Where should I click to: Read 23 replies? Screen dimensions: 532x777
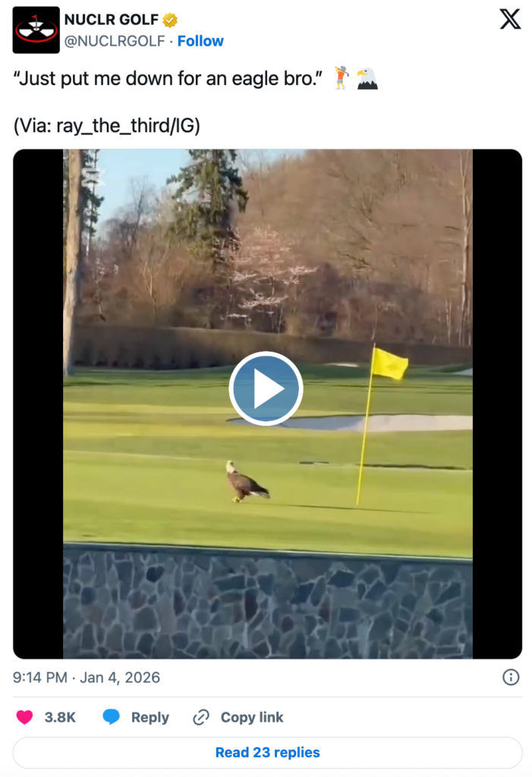click(267, 752)
